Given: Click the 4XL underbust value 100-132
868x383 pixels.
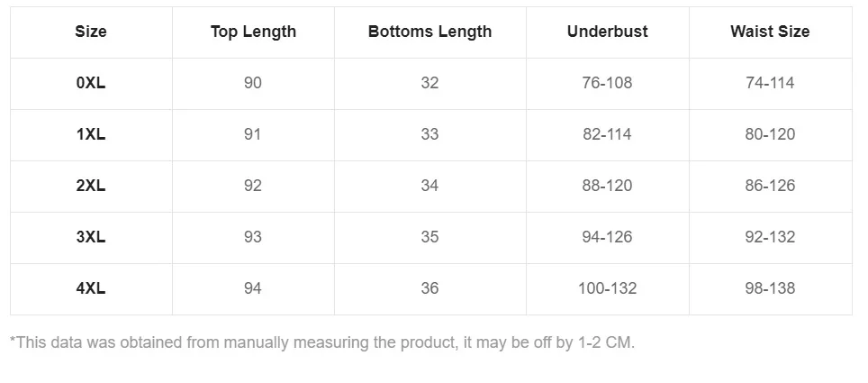Looking at the screenshot, I should tap(607, 288).
